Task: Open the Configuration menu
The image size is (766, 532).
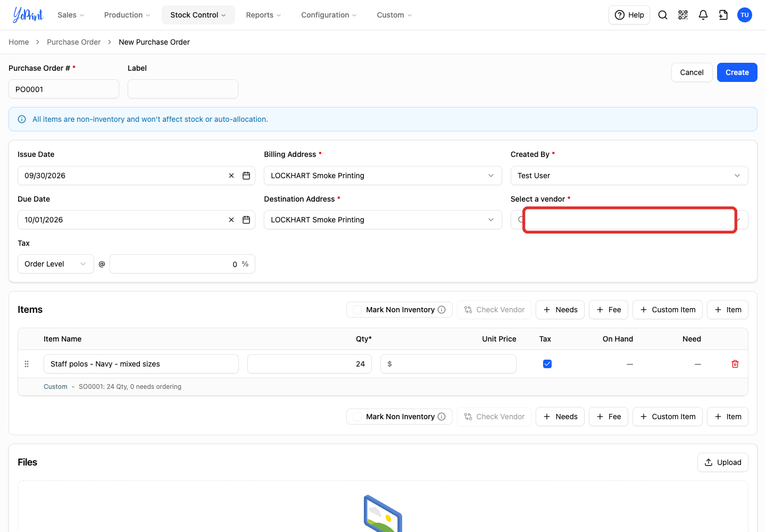Action: pos(329,15)
